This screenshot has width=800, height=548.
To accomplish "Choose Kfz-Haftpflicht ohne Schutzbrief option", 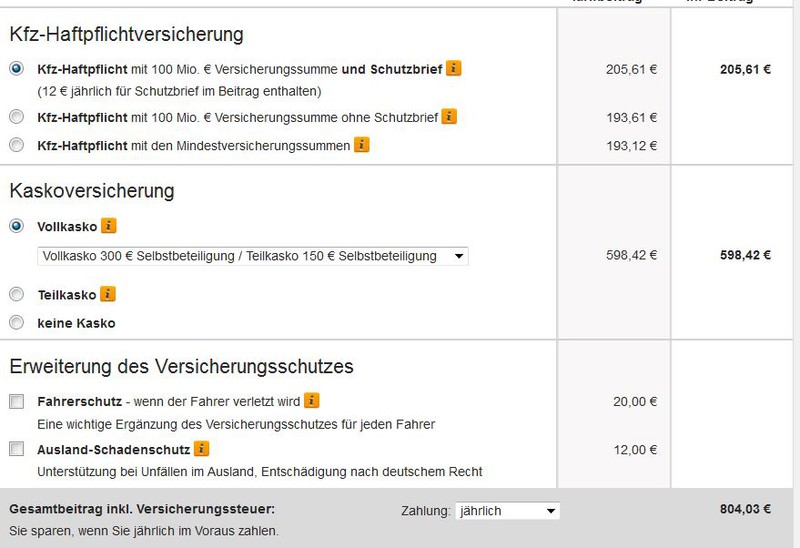I will click(x=16, y=117).
